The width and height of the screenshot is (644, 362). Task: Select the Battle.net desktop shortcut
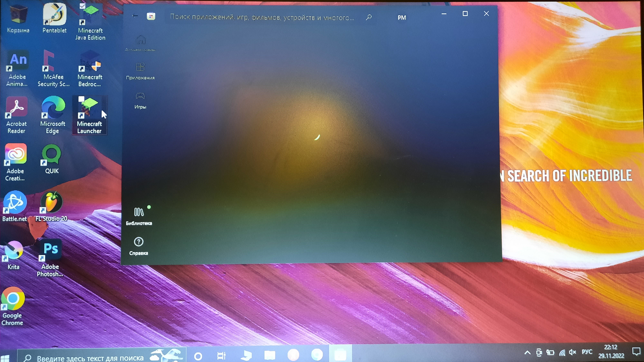point(14,206)
